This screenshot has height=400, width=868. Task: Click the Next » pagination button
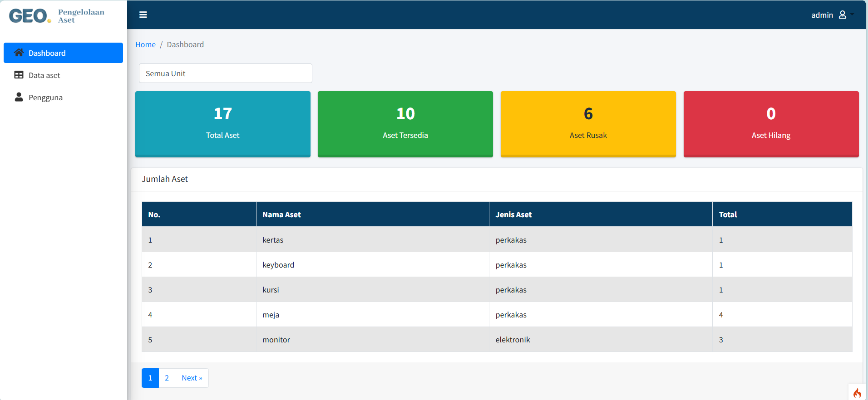coord(192,378)
